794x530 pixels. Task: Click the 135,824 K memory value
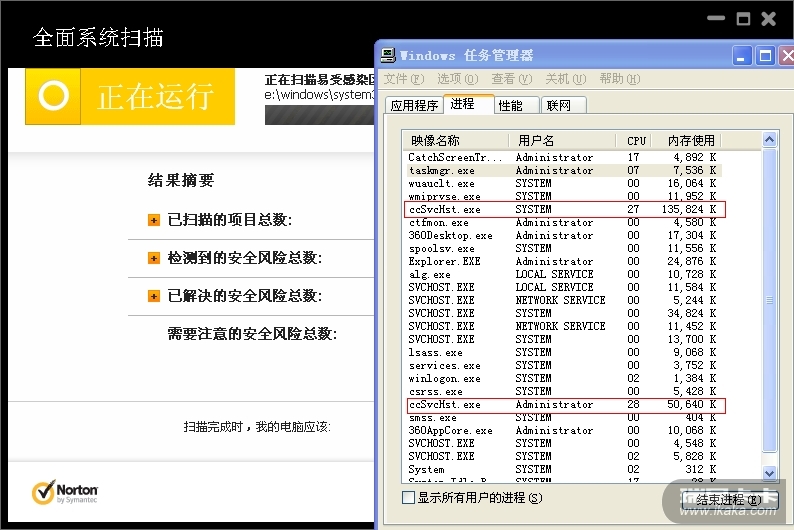689,210
